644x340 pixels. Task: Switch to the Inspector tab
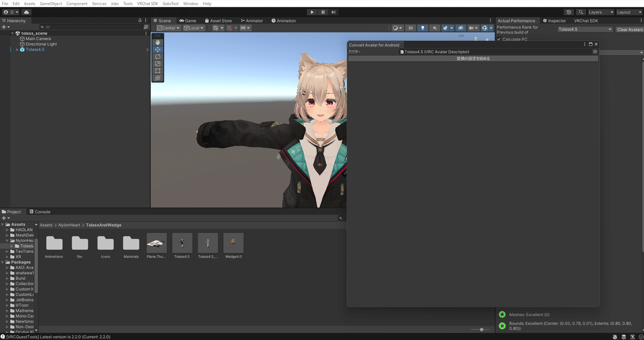pyautogui.click(x=554, y=20)
